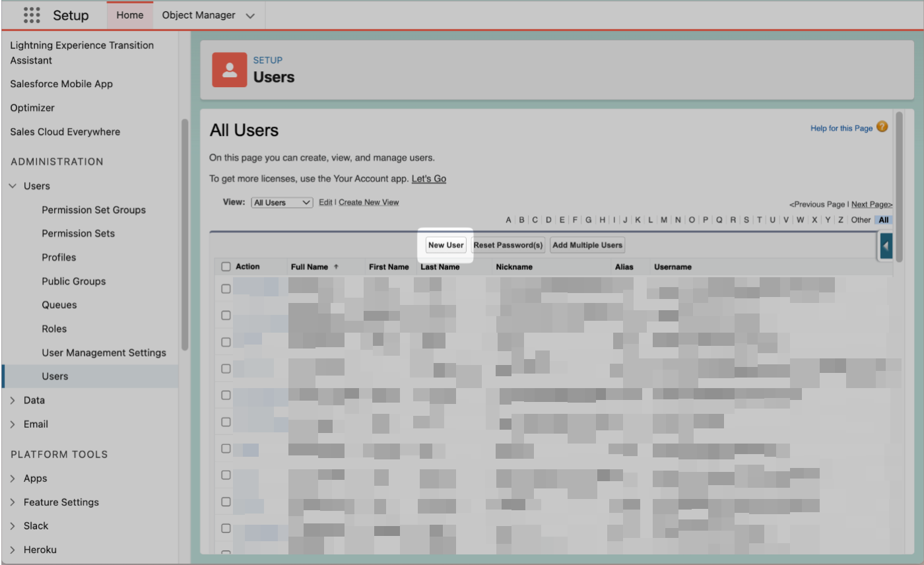The height and width of the screenshot is (565, 924).
Task: Expand the Slack section
Action: click(13, 526)
